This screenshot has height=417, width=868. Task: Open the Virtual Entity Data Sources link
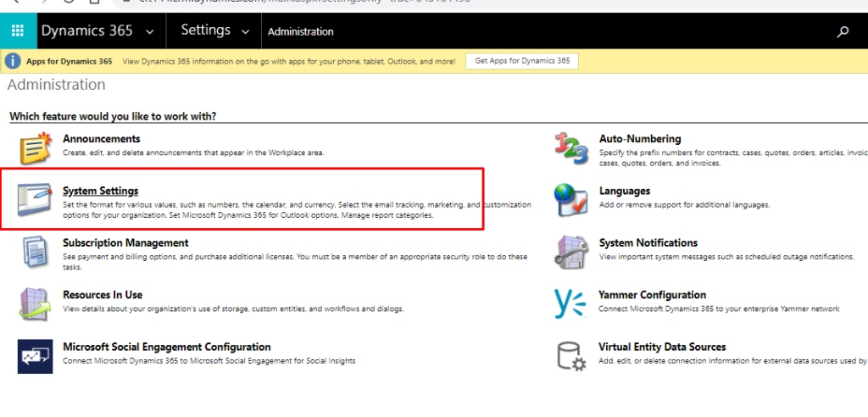click(662, 347)
